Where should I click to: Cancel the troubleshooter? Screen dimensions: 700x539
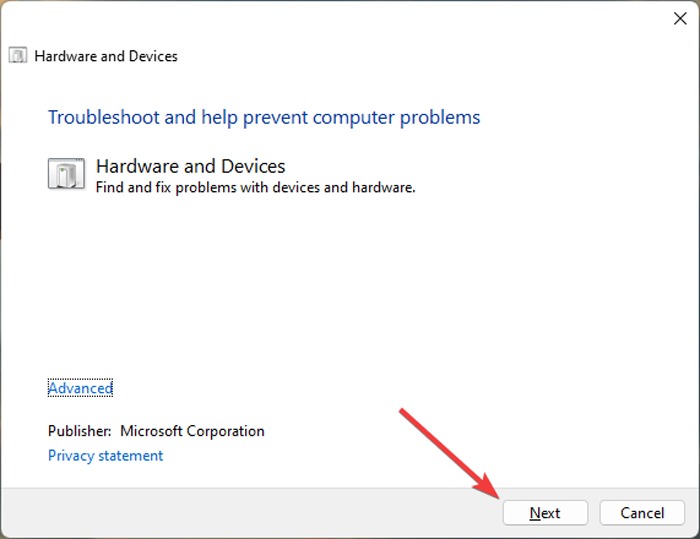[642, 513]
